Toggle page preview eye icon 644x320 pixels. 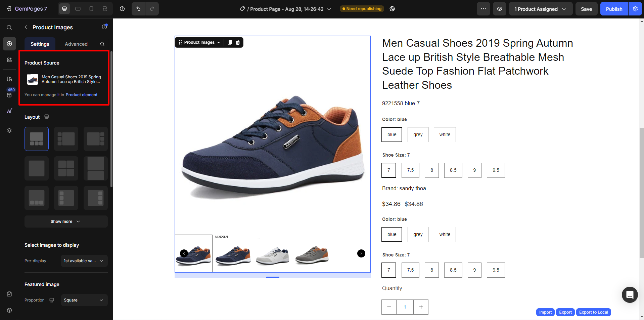[x=500, y=9]
